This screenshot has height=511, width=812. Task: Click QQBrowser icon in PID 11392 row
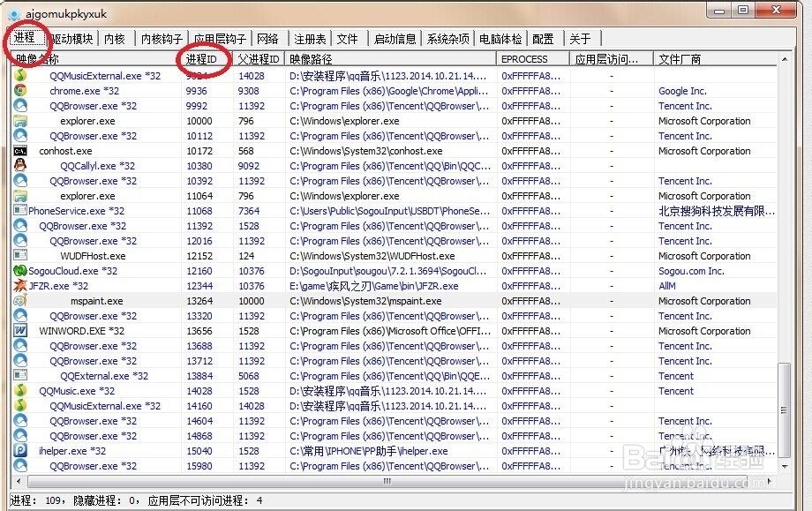coord(20,226)
